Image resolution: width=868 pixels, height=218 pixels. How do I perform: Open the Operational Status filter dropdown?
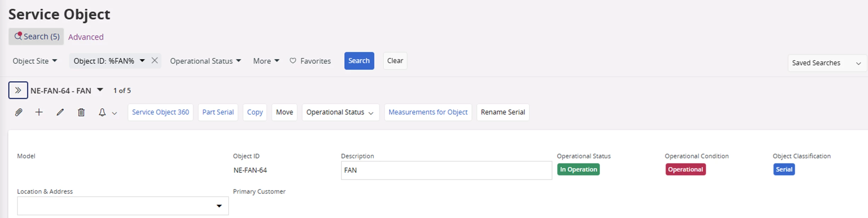tap(205, 61)
